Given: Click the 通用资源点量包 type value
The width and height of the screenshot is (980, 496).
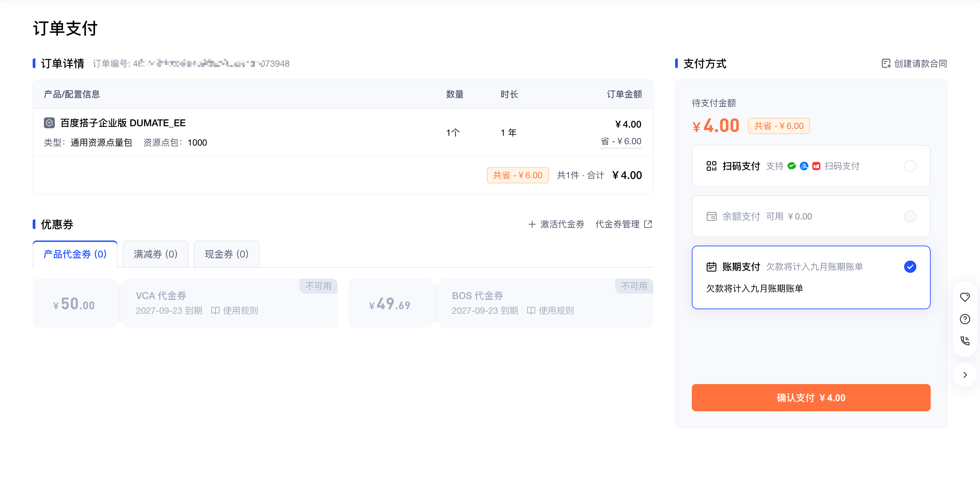Looking at the screenshot, I should 101,143.
